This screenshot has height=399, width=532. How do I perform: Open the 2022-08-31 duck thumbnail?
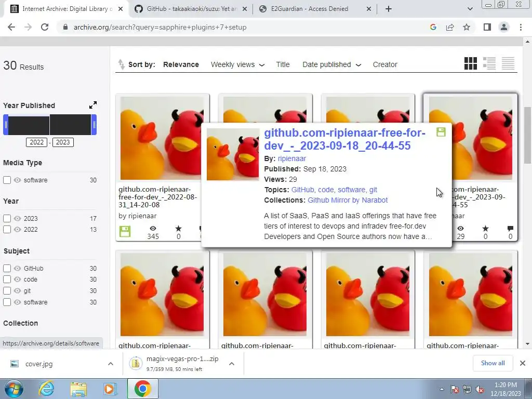click(x=162, y=138)
